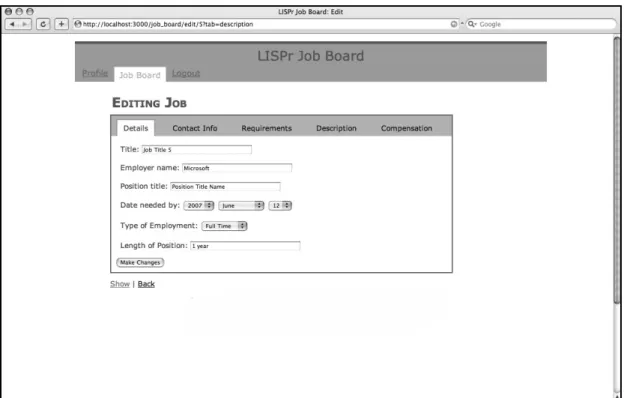Image resolution: width=624 pixels, height=398 pixels.
Task: Click the Editing Job heading
Action: pyautogui.click(x=149, y=103)
